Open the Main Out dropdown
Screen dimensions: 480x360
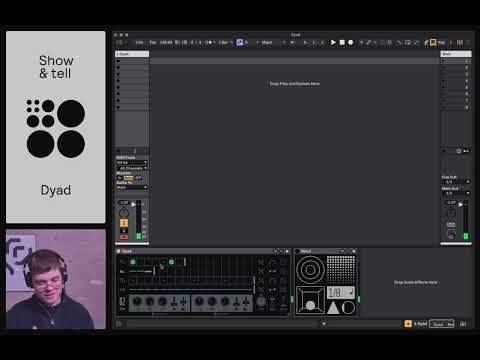point(456,193)
